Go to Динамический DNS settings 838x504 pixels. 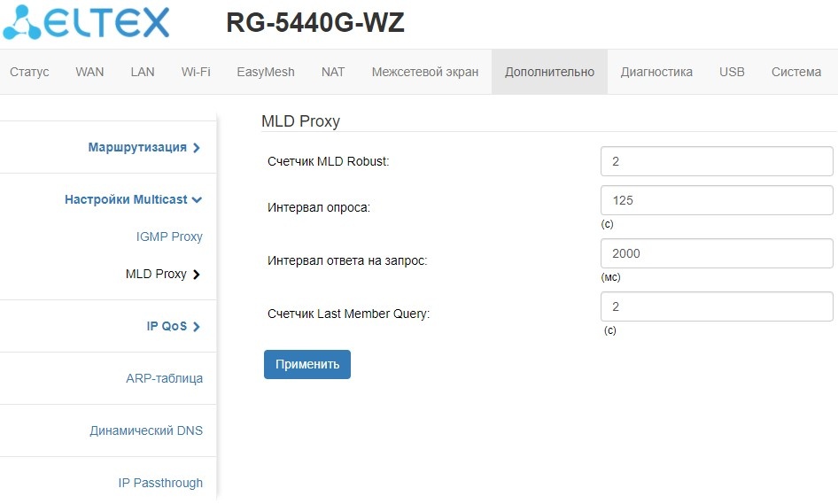(x=146, y=430)
